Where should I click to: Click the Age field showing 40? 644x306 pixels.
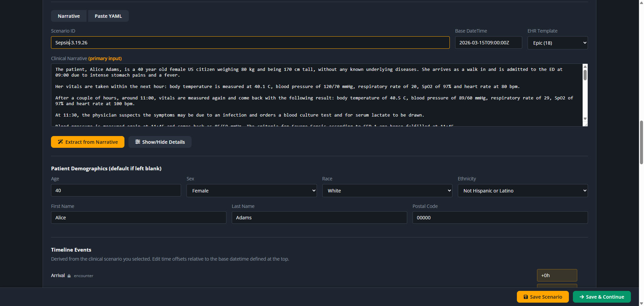(116, 190)
